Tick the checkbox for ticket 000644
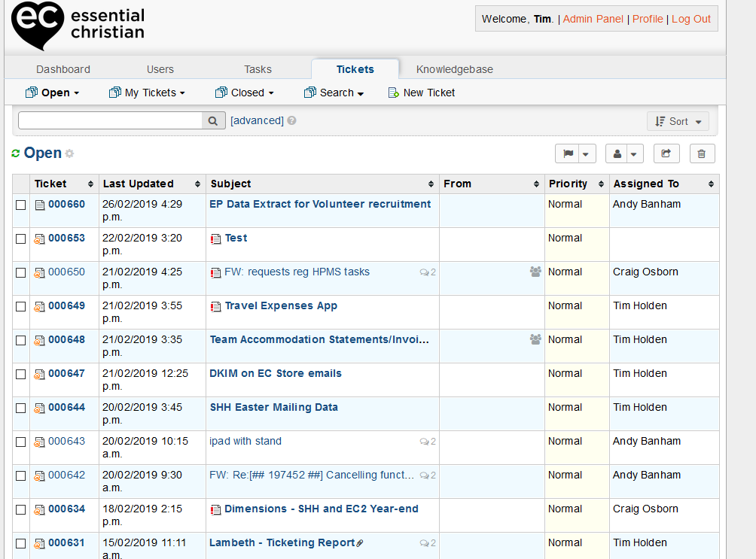The image size is (756, 559). [21, 408]
